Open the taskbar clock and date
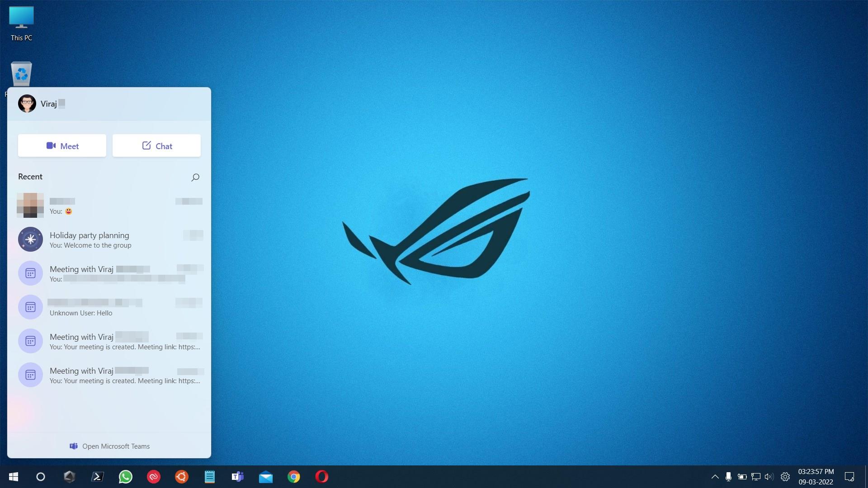868x488 pixels. [816, 477]
